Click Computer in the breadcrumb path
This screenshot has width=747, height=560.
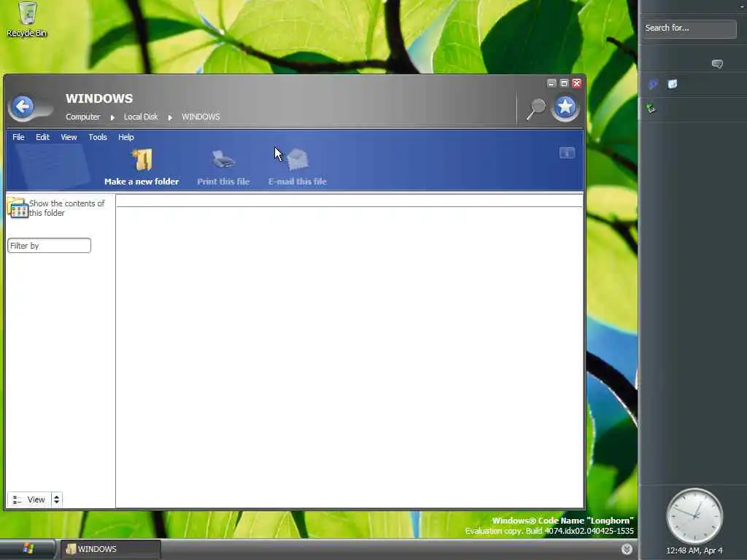(x=83, y=117)
